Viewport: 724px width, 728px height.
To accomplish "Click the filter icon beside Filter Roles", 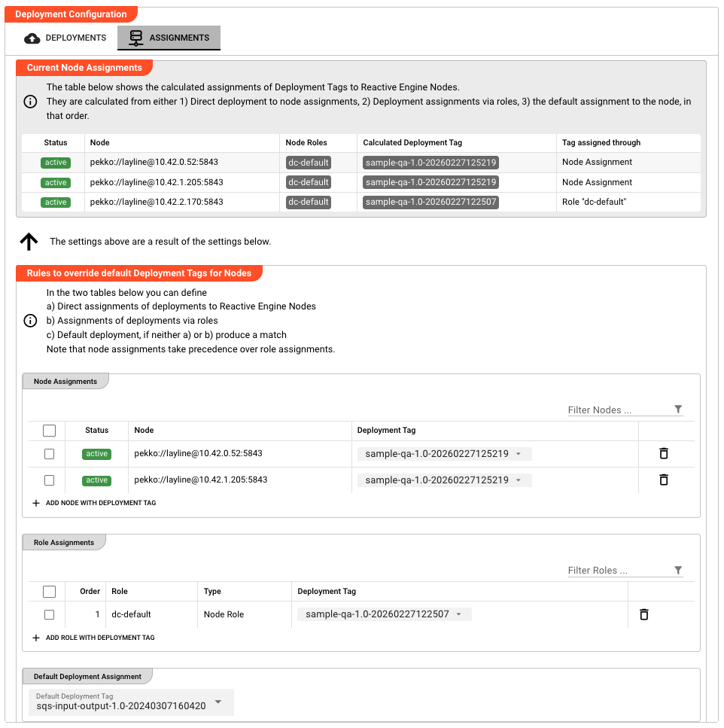I will (678, 571).
